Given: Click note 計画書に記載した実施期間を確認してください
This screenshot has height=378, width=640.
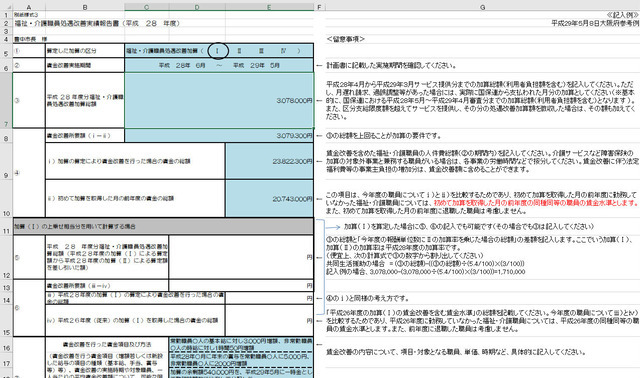Looking at the screenshot, I should (x=391, y=65).
